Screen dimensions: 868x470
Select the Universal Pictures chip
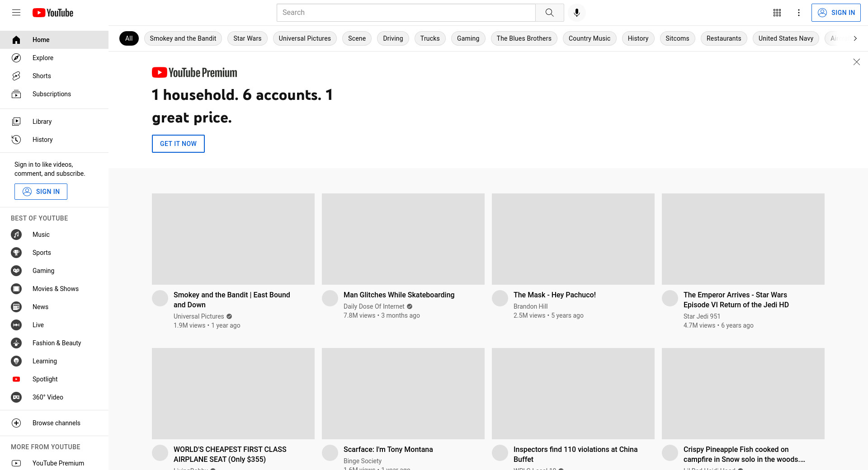pos(305,38)
